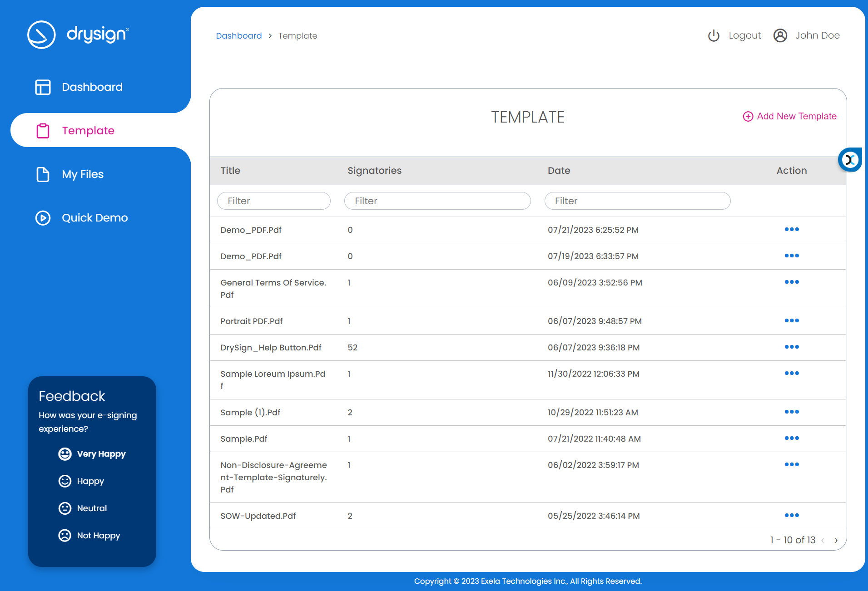This screenshot has height=591, width=868.
Task: Click the My Files document icon
Action: tap(43, 174)
